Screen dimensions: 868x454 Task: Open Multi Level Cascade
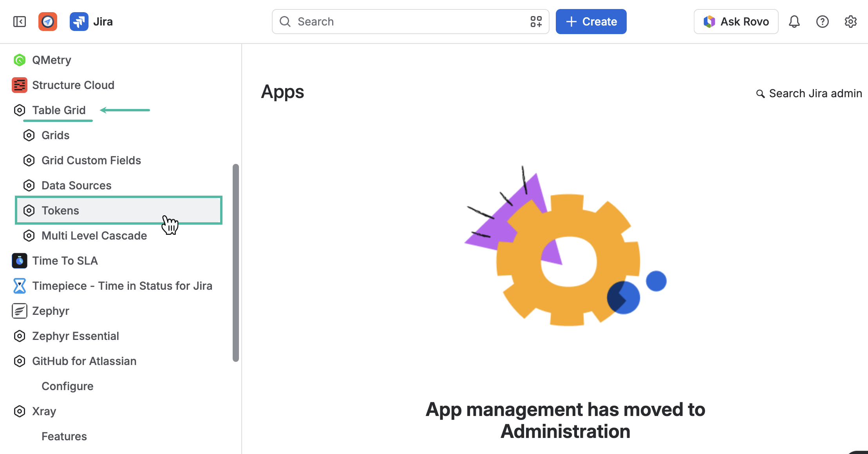coord(94,236)
